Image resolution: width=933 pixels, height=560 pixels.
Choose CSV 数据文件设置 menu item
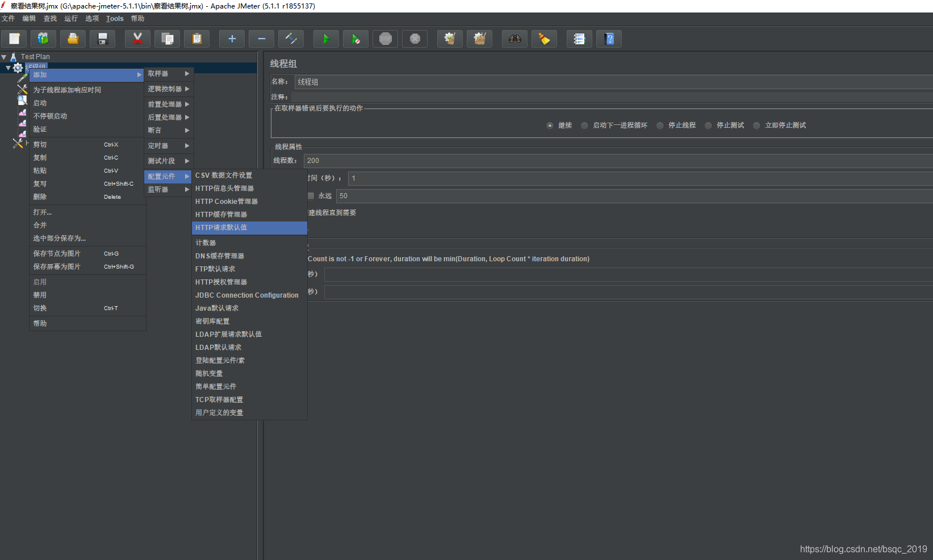click(x=249, y=175)
